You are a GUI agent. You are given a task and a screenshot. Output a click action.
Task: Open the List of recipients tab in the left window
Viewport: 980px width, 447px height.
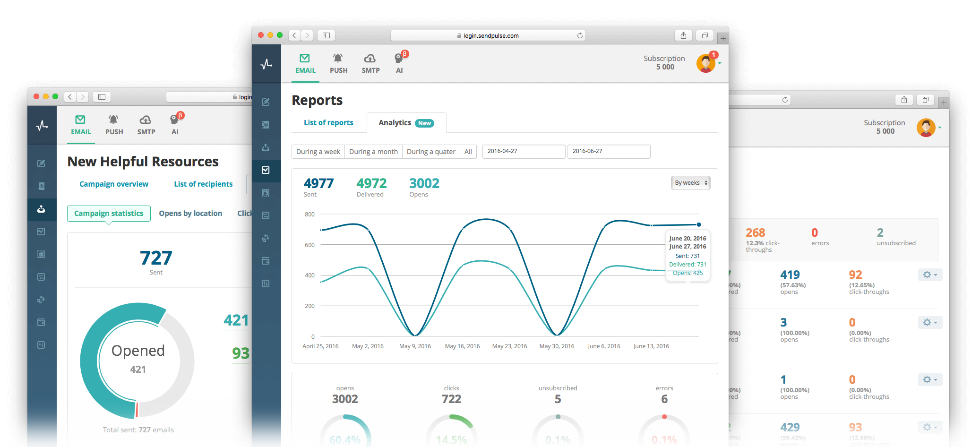click(203, 184)
